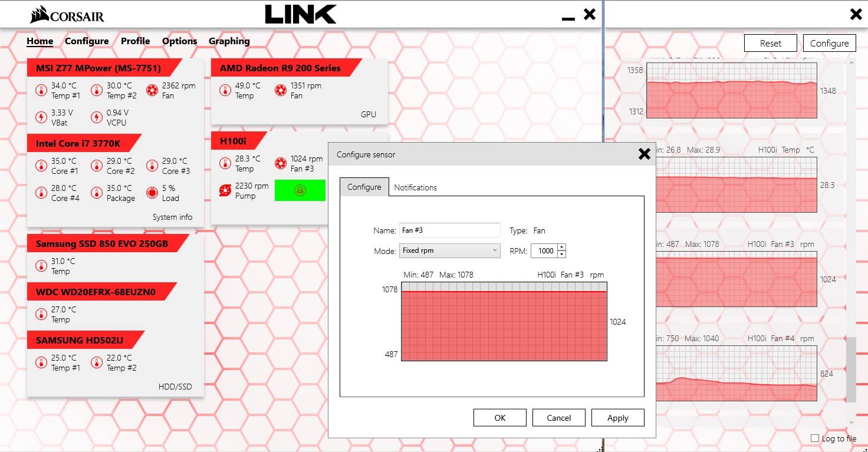Click the MSI Temp #1 thermometer icon
The image size is (868, 452).
pos(41,90)
